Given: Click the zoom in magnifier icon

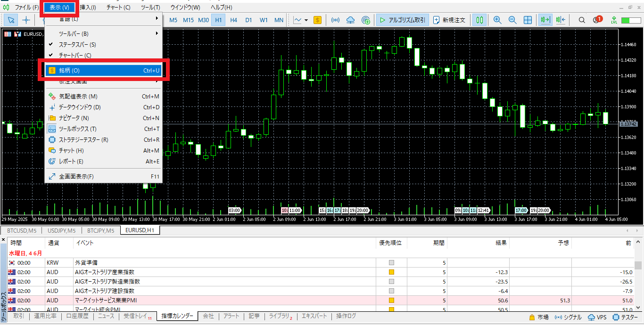Looking at the screenshot, I should point(497,20).
